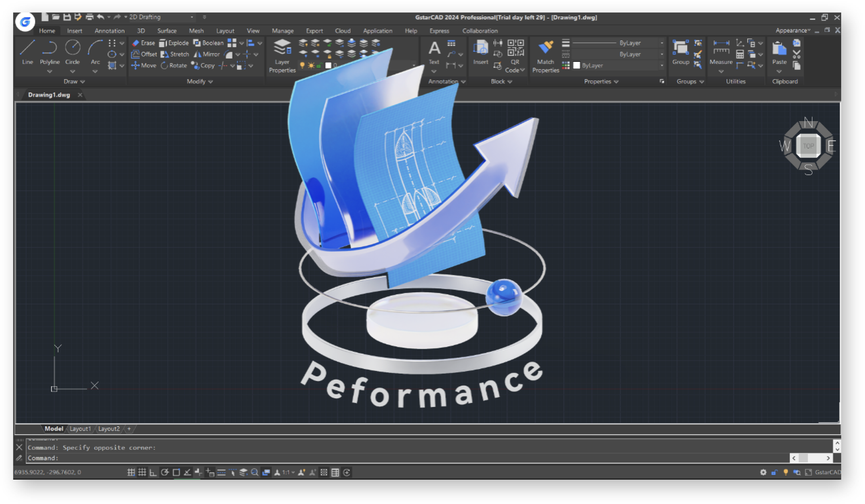Select the Offset tool

coord(144,54)
